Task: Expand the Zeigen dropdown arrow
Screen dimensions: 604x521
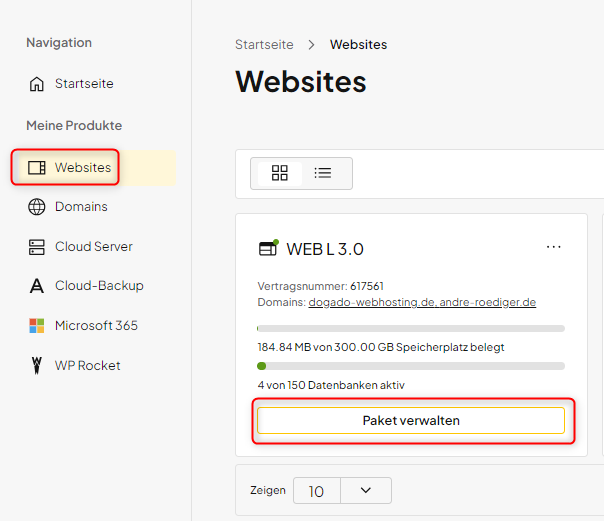Action: [x=366, y=490]
